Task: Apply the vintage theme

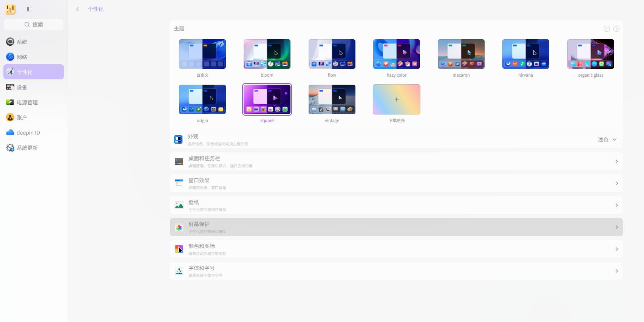Action: click(x=332, y=99)
